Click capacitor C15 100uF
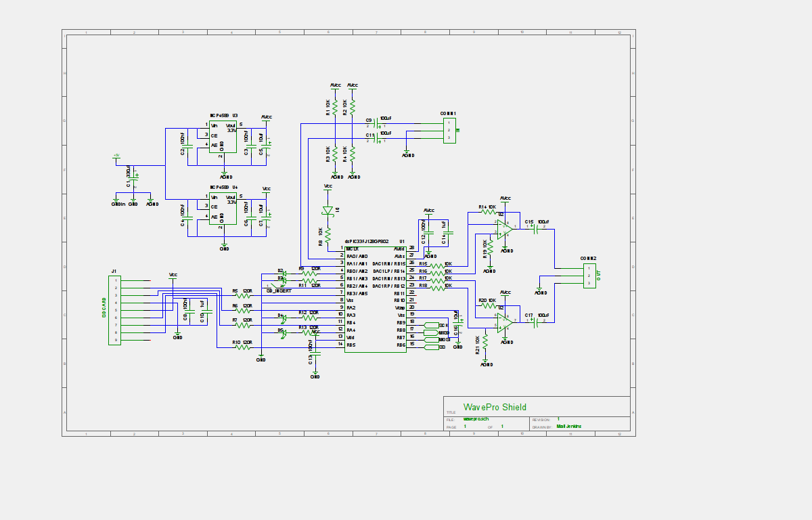This screenshot has width=812, height=520. 536,228
